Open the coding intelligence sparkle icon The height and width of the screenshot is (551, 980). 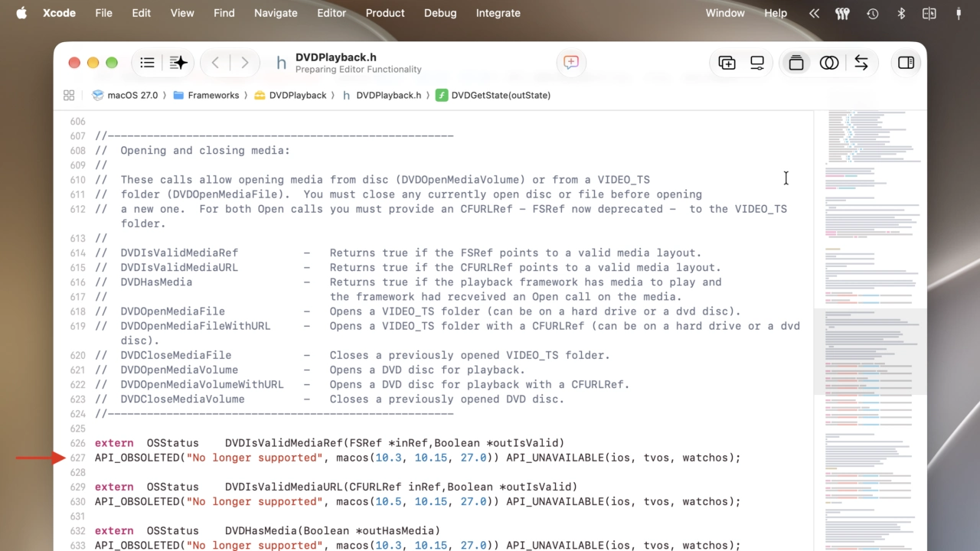178,63
